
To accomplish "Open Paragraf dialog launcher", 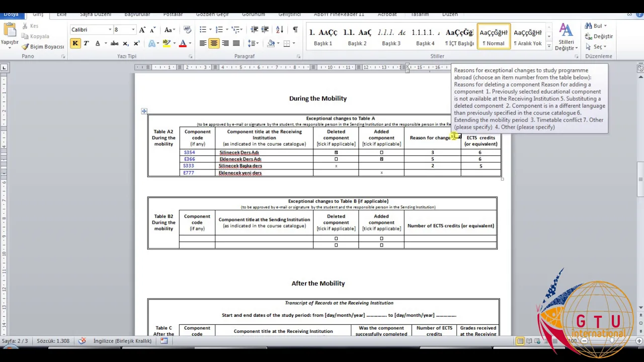I will (x=298, y=57).
